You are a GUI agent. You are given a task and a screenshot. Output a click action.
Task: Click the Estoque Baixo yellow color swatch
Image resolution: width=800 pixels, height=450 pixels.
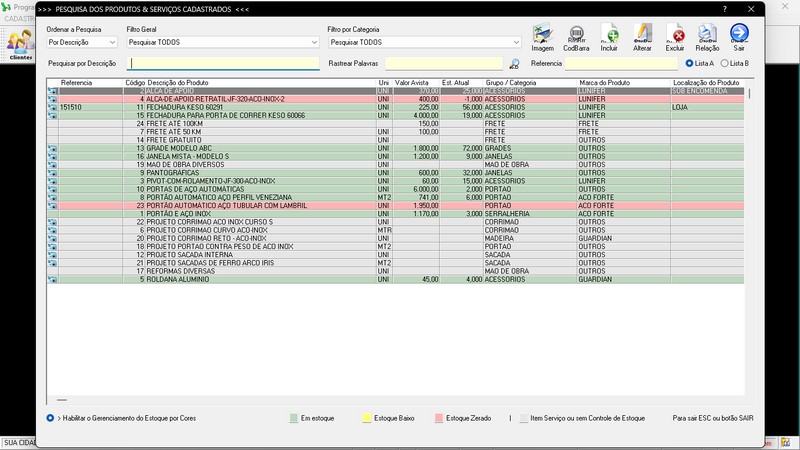click(366, 417)
